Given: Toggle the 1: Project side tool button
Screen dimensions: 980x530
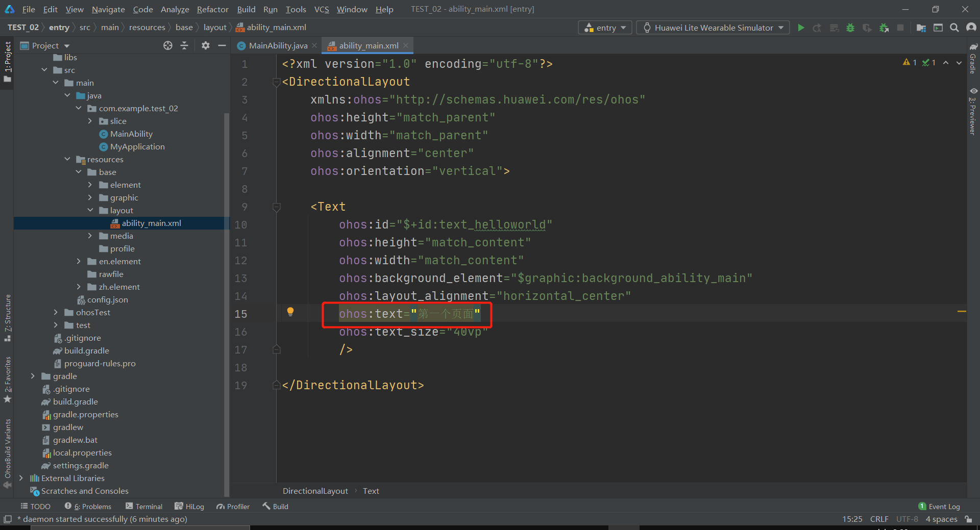Looking at the screenshot, I should coord(7,62).
